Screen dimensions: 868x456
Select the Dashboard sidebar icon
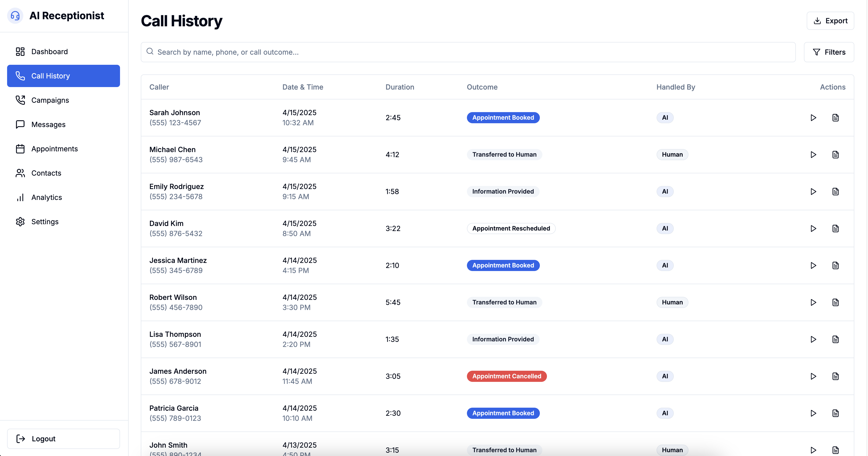20,52
